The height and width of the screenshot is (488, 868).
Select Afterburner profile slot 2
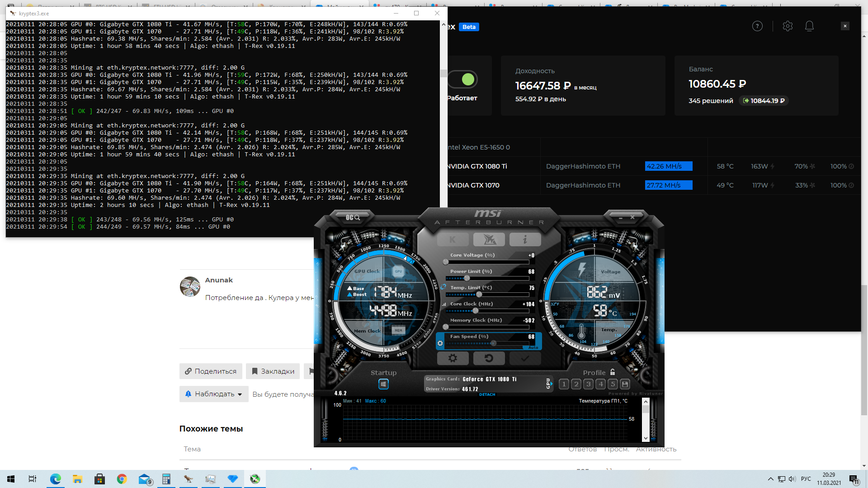click(576, 384)
